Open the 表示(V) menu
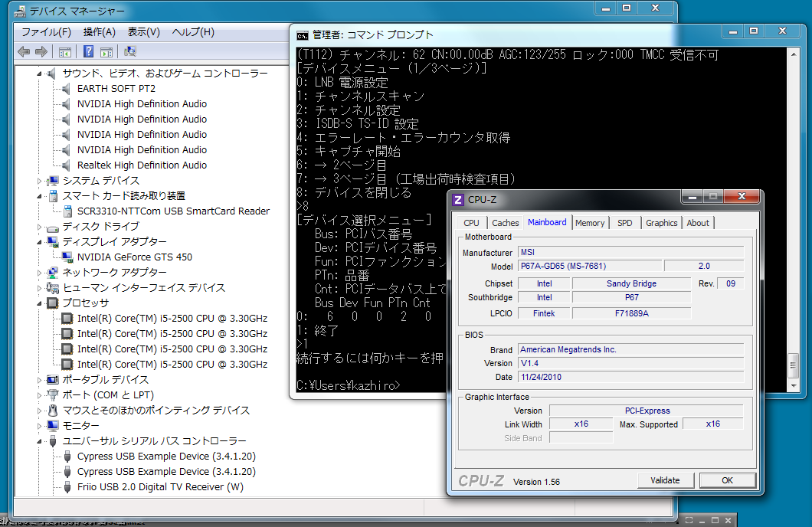 tap(143, 32)
